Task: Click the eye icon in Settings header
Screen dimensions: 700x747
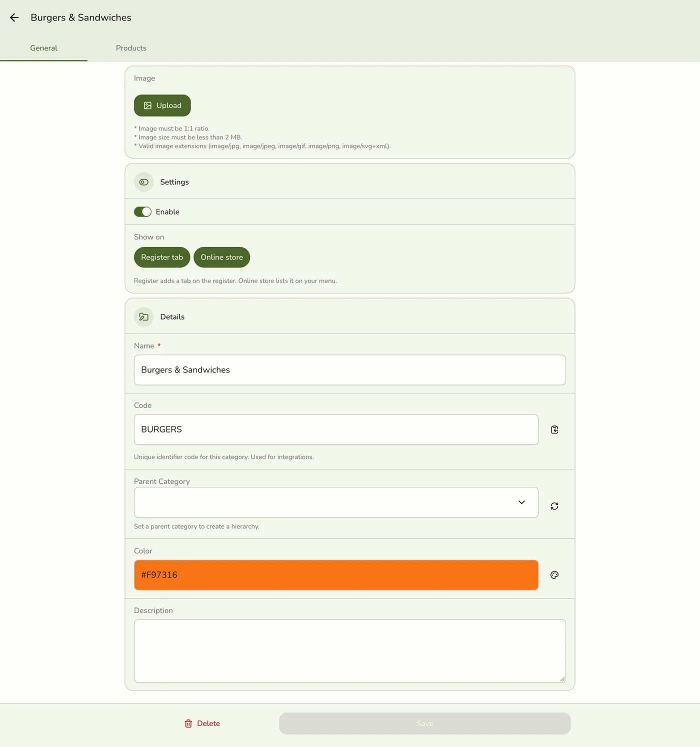Action: pyautogui.click(x=144, y=182)
